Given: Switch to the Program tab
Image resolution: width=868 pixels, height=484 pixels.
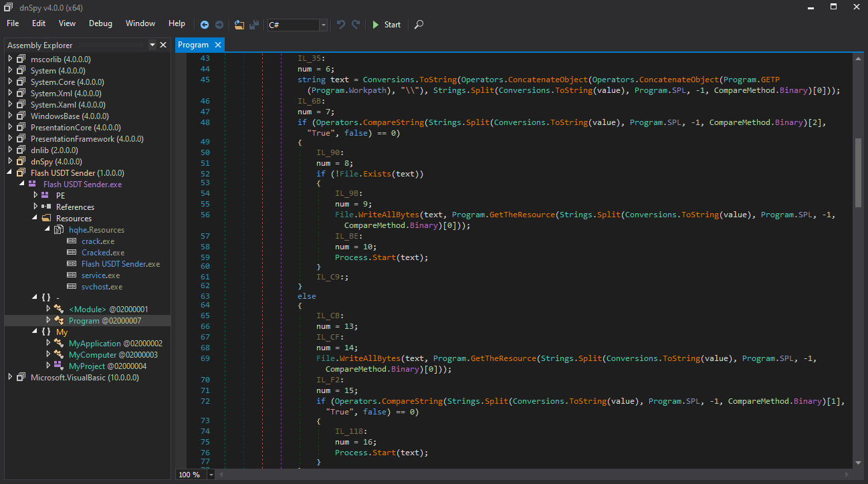Looking at the screenshot, I should pyautogui.click(x=194, y=44).
